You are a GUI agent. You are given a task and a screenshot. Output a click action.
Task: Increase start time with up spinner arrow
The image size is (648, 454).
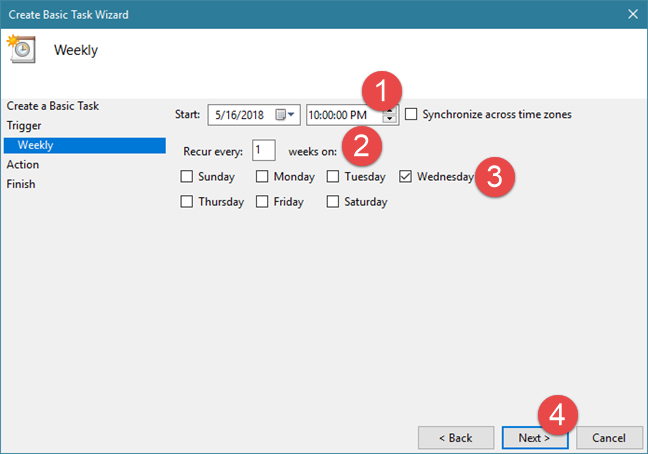click(x=391, y=110)
